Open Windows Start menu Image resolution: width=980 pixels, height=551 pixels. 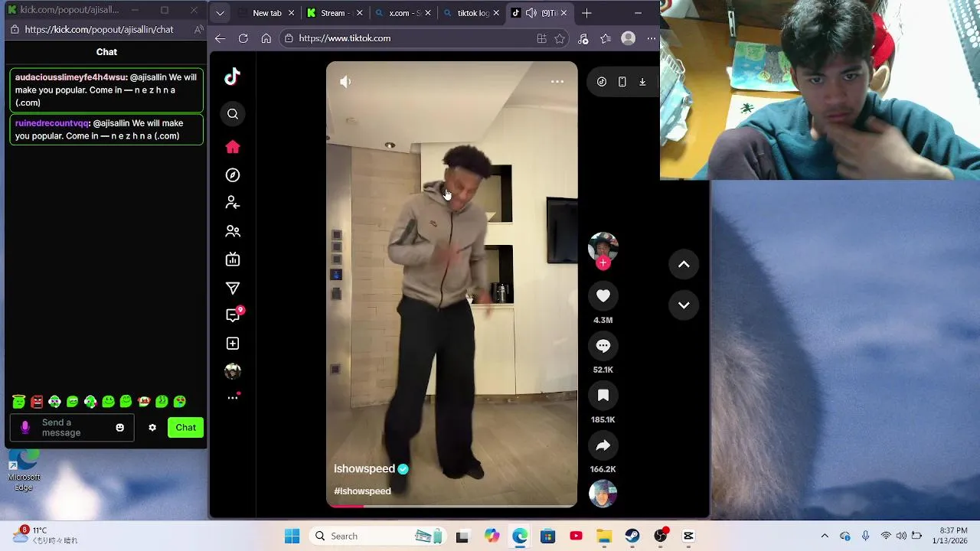click(292, 536)
